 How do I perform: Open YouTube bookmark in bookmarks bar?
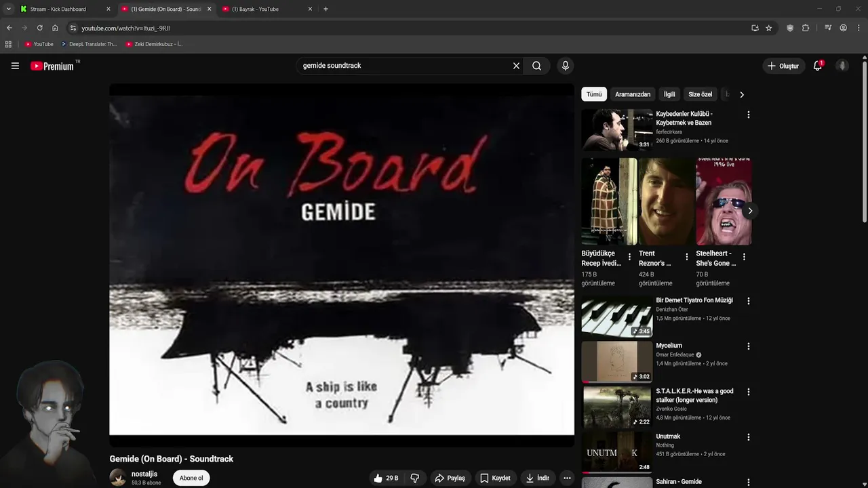point(39,44)
